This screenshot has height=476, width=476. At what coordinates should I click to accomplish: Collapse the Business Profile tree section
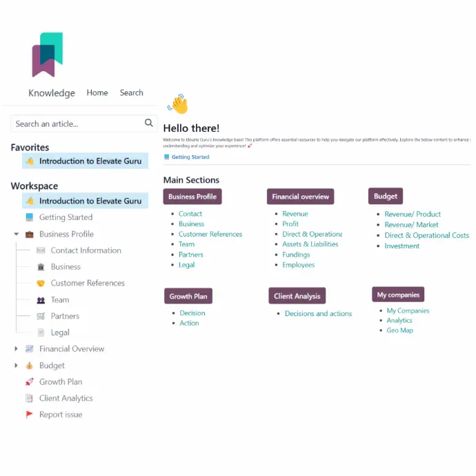17,234
